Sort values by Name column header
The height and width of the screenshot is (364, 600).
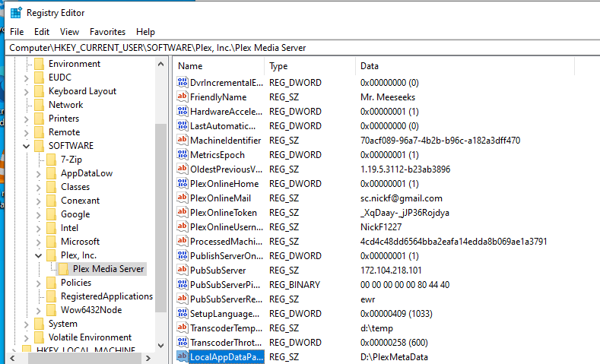217,66
